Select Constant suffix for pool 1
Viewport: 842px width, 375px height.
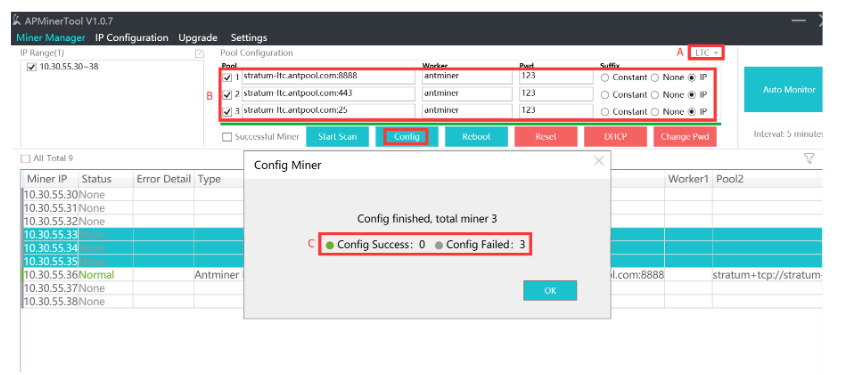coord(605,77)
